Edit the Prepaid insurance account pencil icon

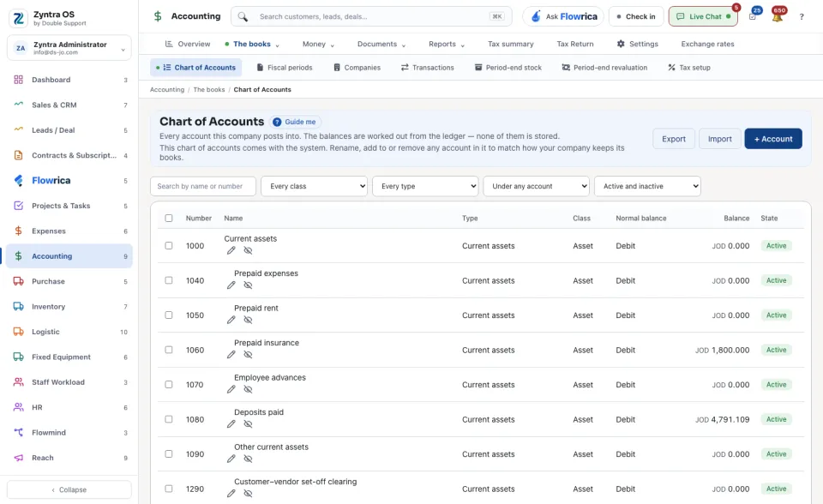231,354
